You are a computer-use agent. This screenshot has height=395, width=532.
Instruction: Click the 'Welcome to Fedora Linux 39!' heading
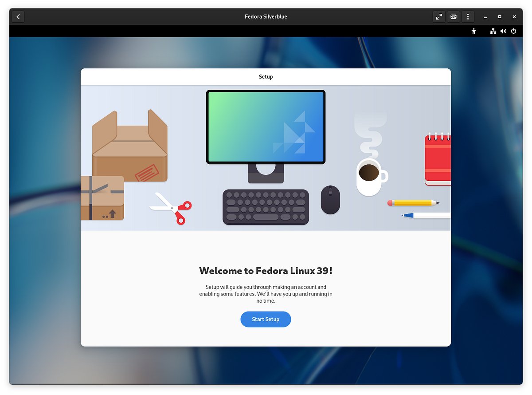[266, 271]
